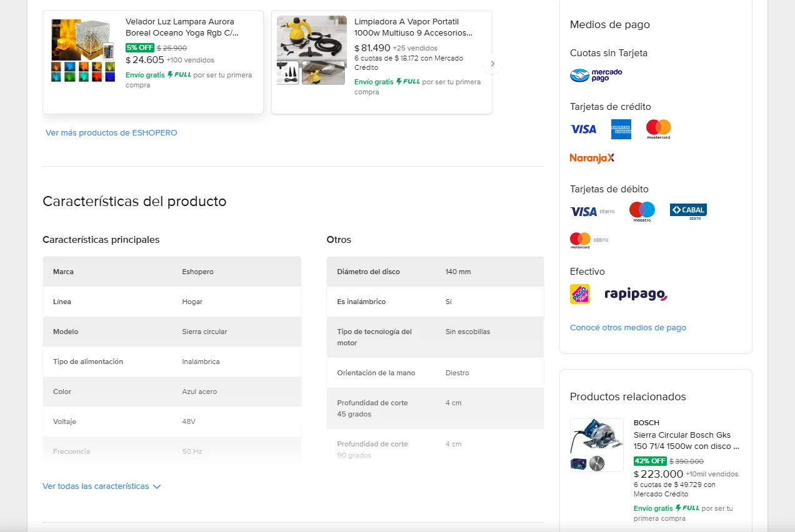Click the 5% OFF badge on lamp
Image resolution: width=795 pixels, height=532 pixels.
[x=140, y=47]
